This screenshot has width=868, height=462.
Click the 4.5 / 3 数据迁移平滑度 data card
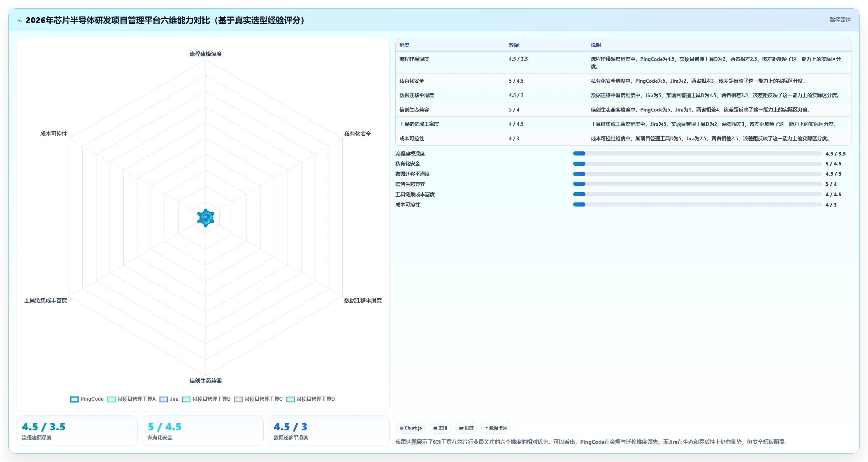pyautogui.click(x=329, y=431)
